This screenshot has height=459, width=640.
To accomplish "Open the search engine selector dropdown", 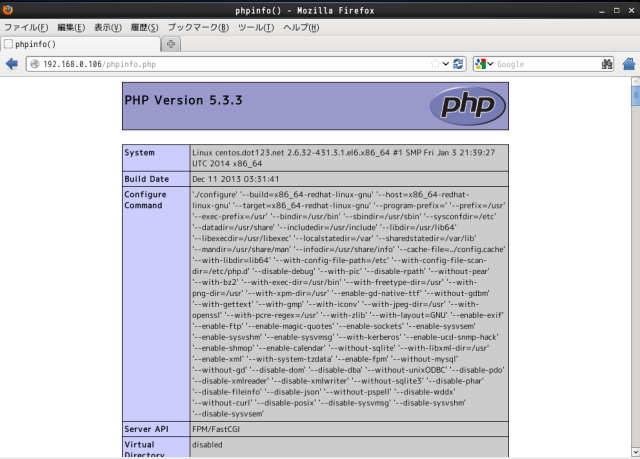I will pyautogui.click(x=490, y=64).
